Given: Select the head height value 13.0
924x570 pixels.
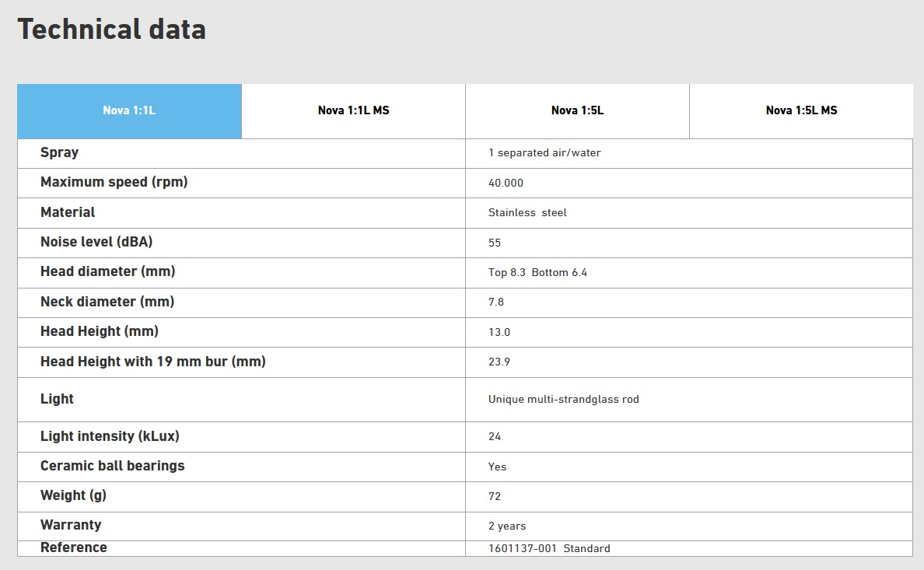Looking at the screenshot, I should (x=499, y=332).
